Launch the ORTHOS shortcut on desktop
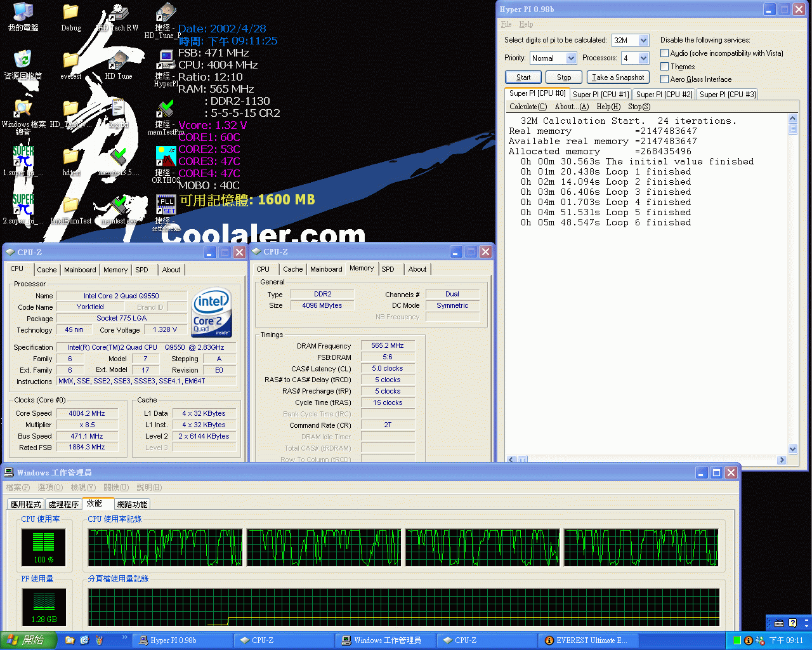This screenshot has height=650, width=812. coord(166,160)
